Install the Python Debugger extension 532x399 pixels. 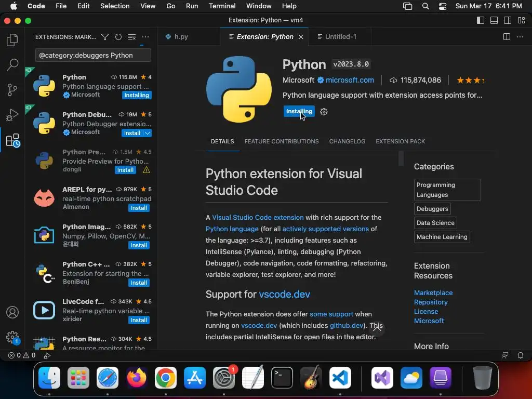[132, 133]
